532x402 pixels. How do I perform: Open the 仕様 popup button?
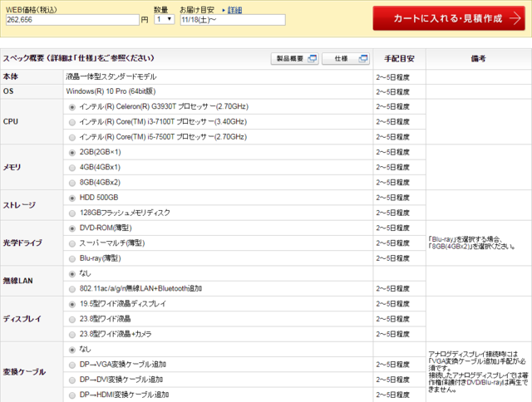pyautogui.click(x=346, y=59)
